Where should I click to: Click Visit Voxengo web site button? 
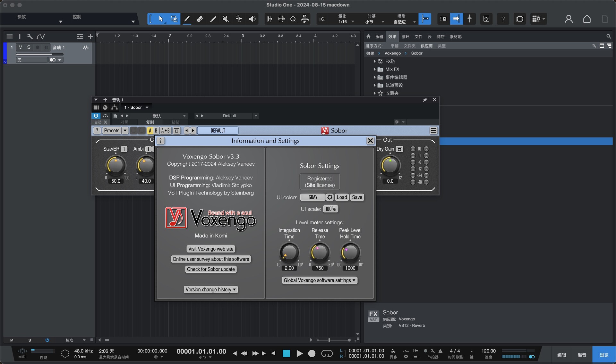click(211, 249)
